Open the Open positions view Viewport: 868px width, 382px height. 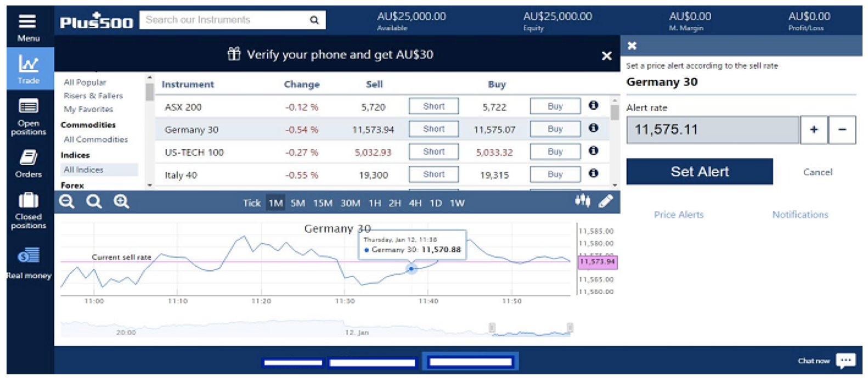[x=29, y=117]
